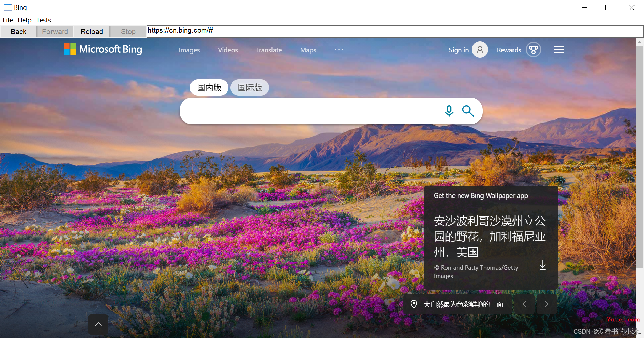Click the Sign in text
644x338 pixels.
click(x=459, y=50)
